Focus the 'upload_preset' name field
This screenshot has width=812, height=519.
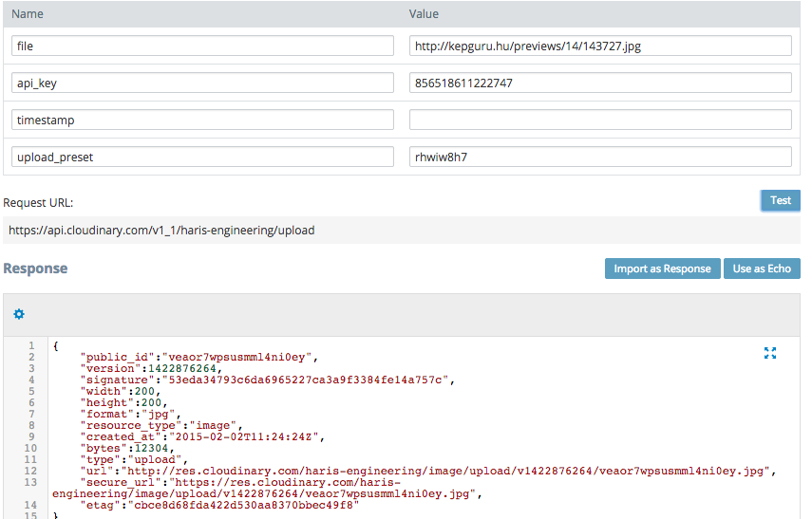pos(202,157)
